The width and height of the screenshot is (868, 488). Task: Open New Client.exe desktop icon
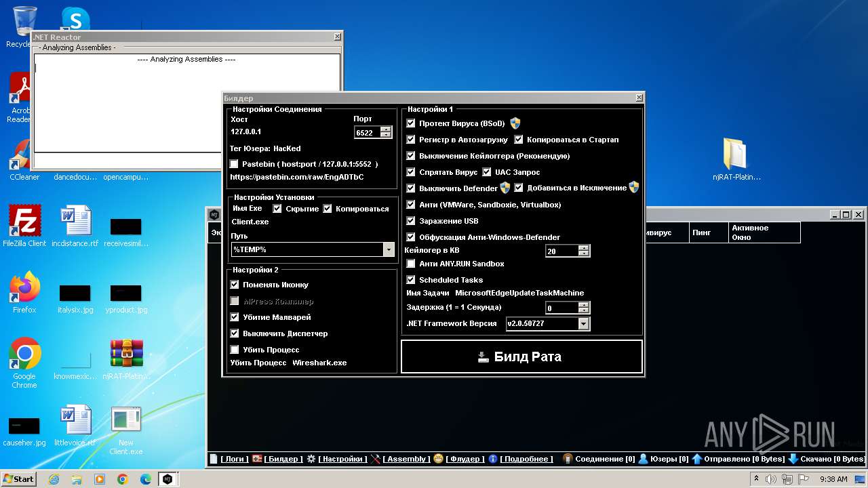pos(126,431)
